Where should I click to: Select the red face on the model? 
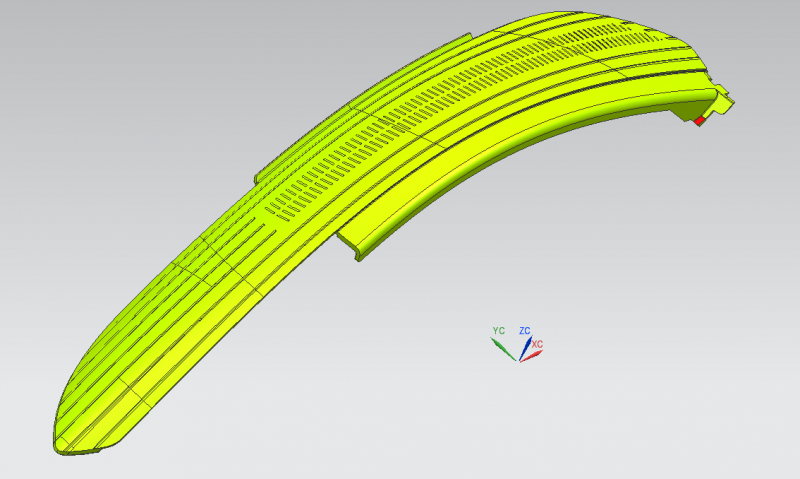(699, 120)
